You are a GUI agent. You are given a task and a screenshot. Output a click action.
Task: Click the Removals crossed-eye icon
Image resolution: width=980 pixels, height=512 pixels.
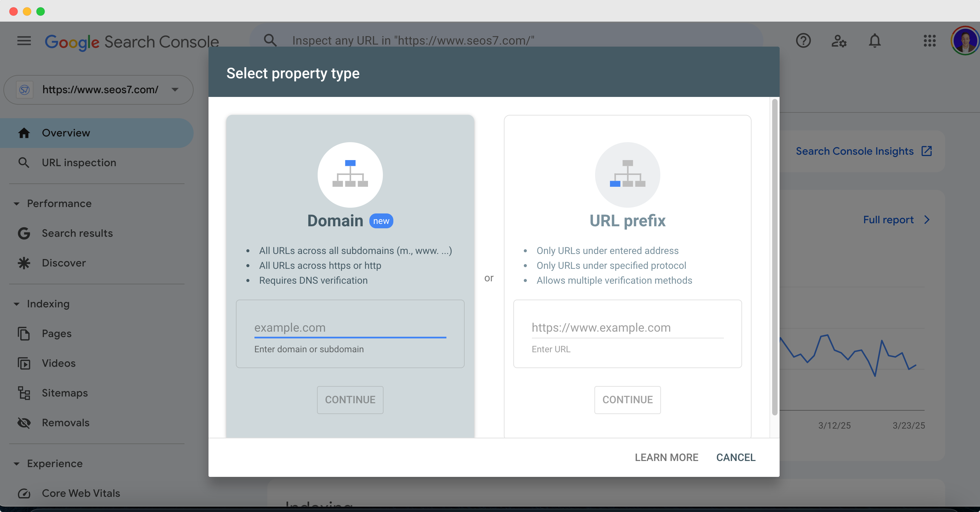(x=24, y=423)
